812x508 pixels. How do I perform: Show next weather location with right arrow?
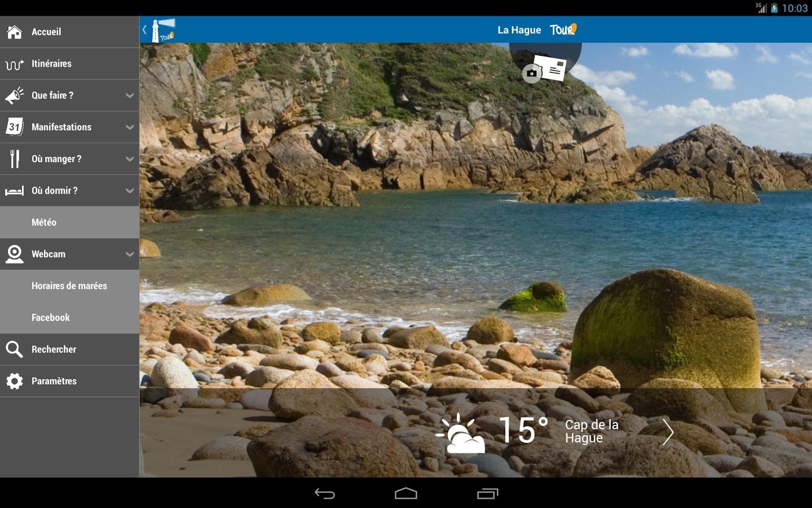pos(668,432)
